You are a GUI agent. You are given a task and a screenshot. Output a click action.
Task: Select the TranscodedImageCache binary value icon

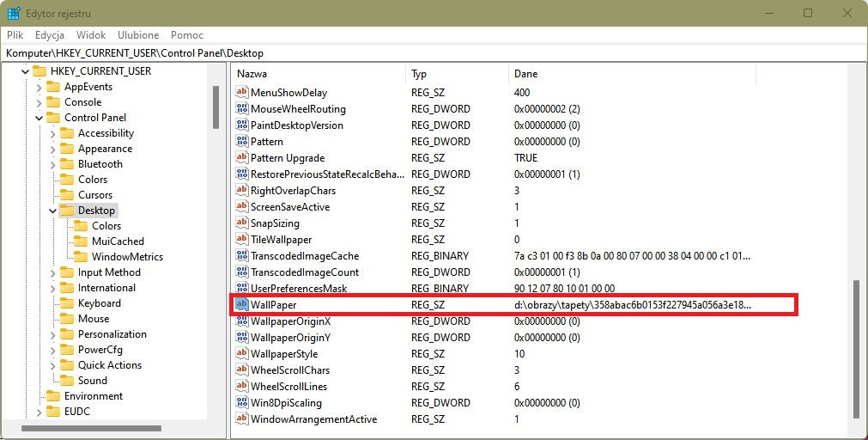242,255
